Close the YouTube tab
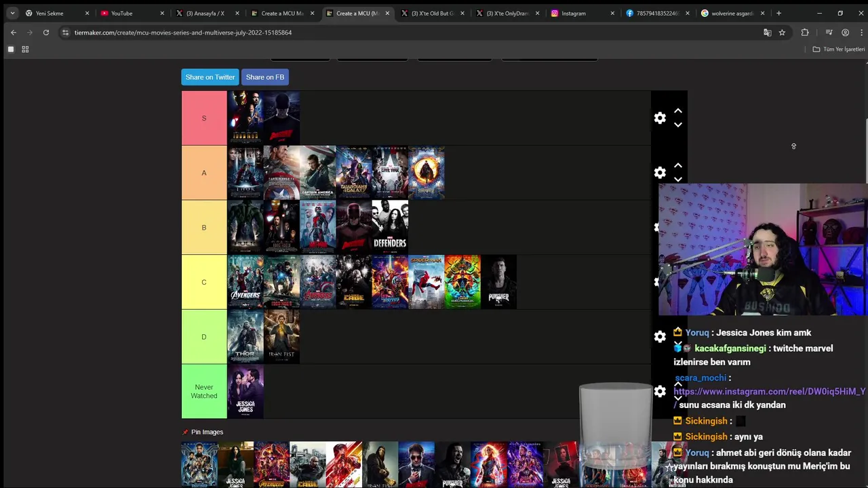This screenshot has width=868, height=488. tap(162, 13)
